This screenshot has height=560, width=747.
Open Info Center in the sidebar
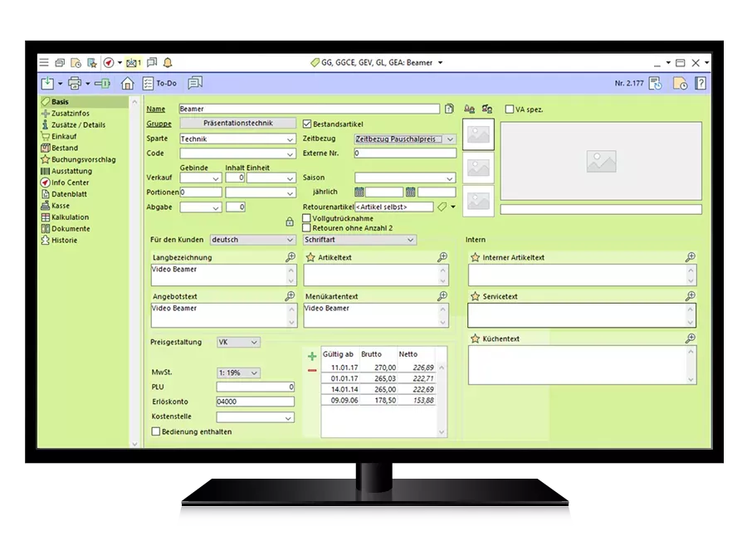click(70, 183)
